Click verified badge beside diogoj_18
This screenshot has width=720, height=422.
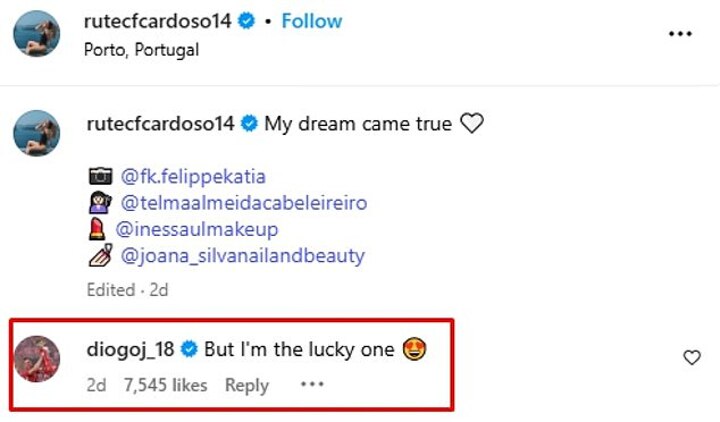[x=189, y=350]
